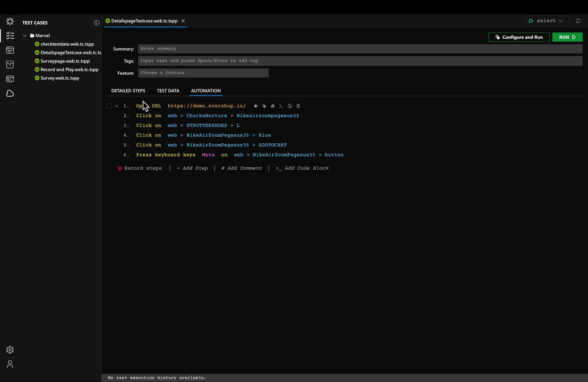Screen dimensions: 588x382
Task: Tick the checkbox for step 1
Action: click(x=109, y=106)
